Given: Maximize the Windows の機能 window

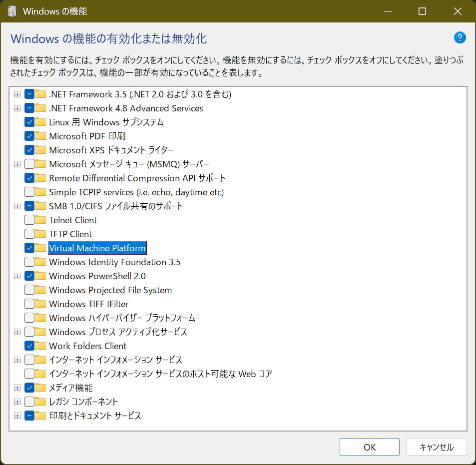Looking at the screenshot, I should [x=422, y=11].
